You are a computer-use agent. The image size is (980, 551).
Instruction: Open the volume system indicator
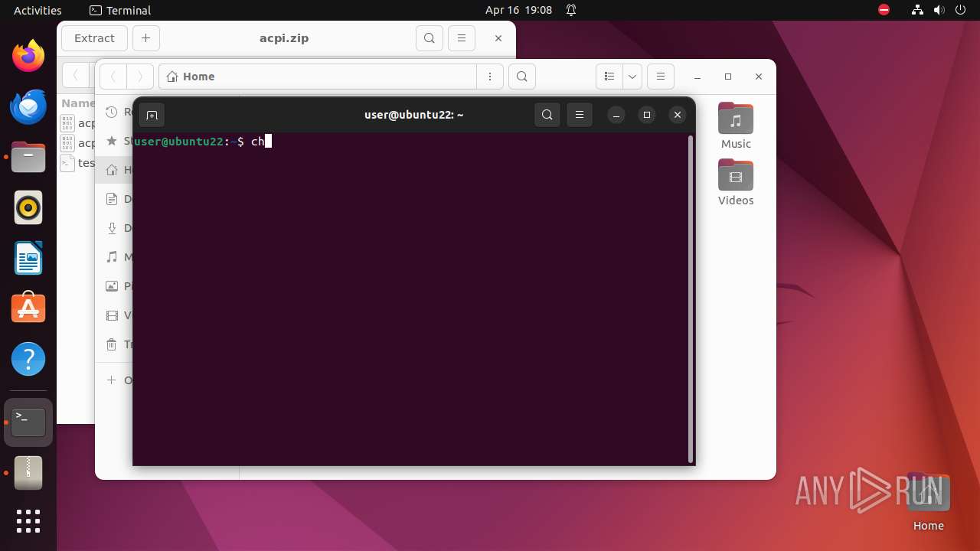(x=940, y=10)
